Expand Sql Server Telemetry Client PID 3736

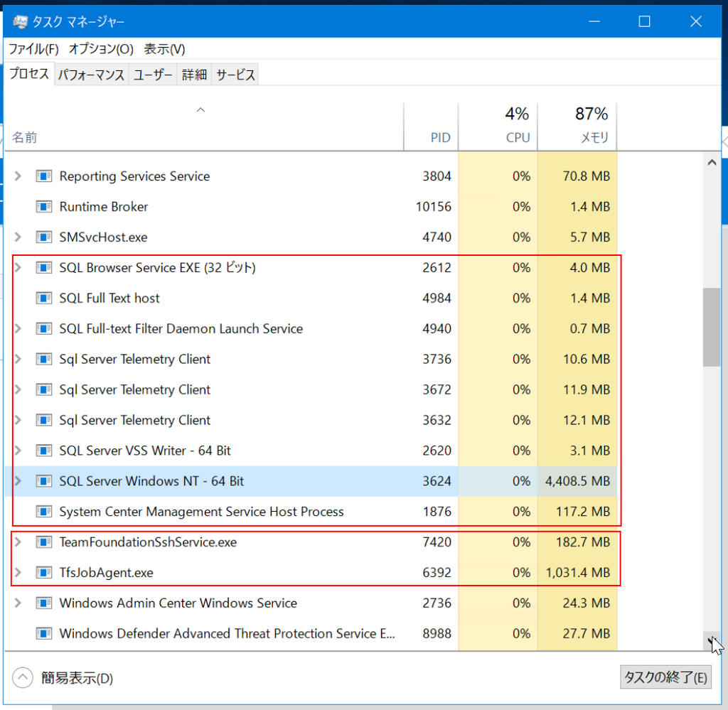[x=18, y=359]
